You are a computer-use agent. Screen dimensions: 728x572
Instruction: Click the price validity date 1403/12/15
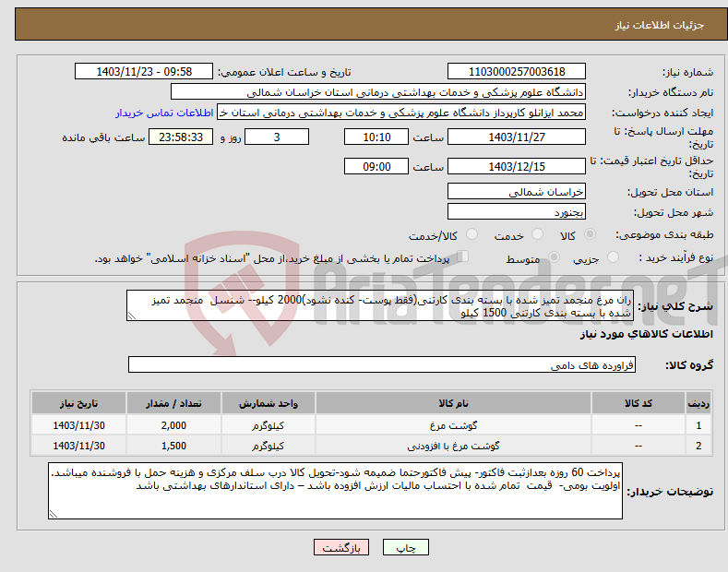click(x=517, y=166)
